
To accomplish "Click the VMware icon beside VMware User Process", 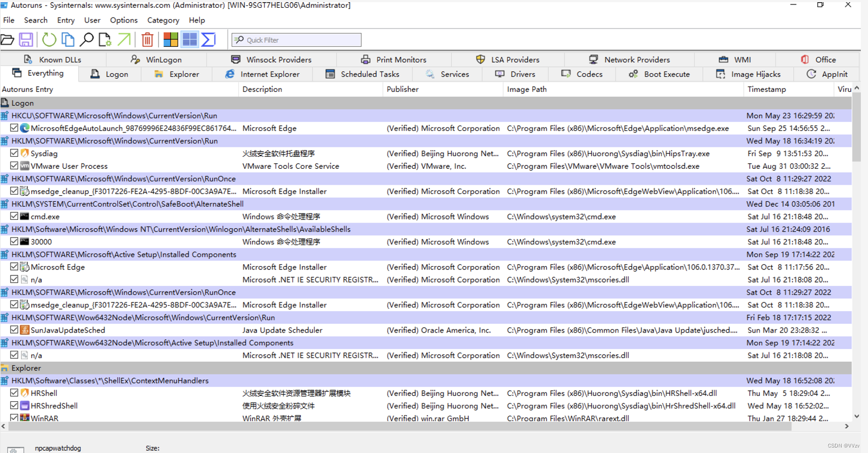I will point(25,166).
